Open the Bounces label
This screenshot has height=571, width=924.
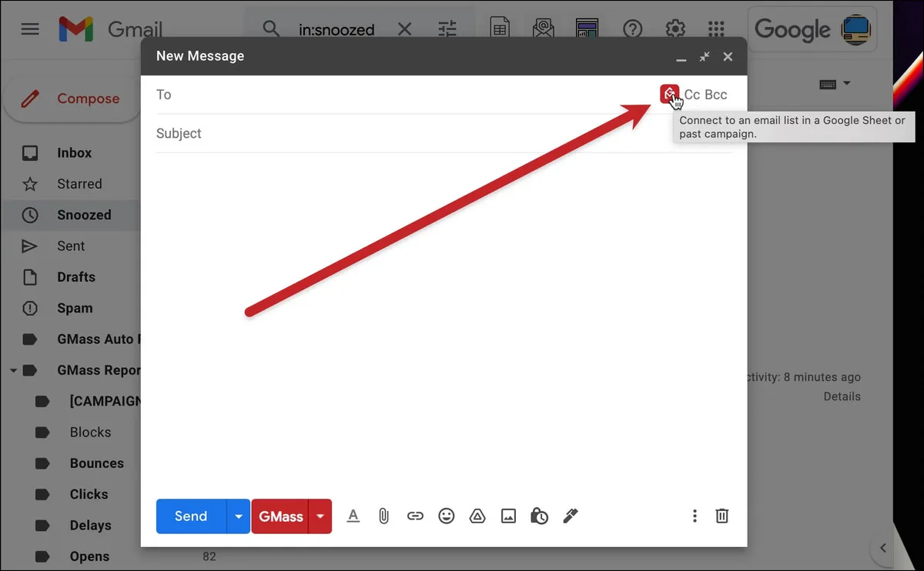(x=96, y=463)
